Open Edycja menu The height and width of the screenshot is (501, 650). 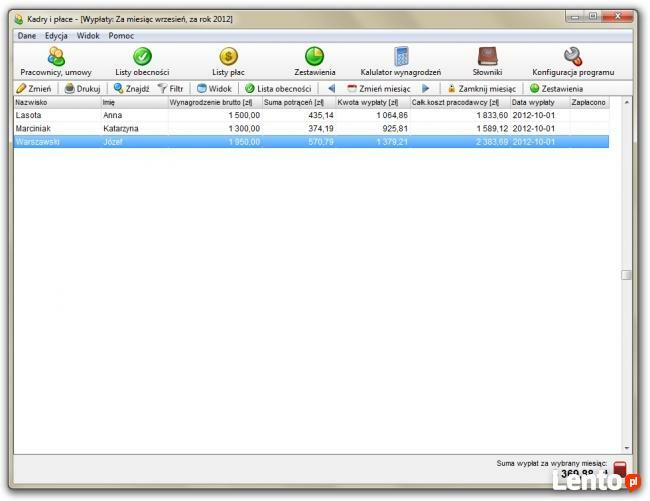point(56,36)
